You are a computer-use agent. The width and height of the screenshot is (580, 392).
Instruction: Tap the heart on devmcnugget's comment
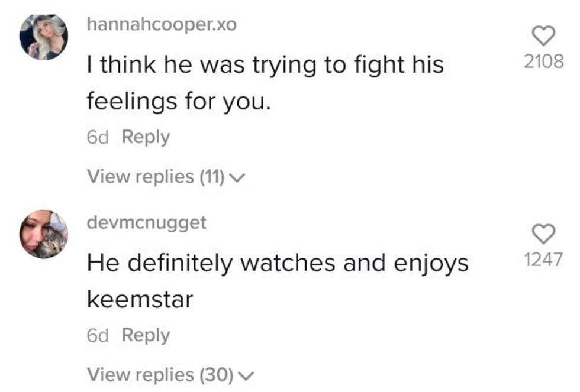tap(543, 234)
